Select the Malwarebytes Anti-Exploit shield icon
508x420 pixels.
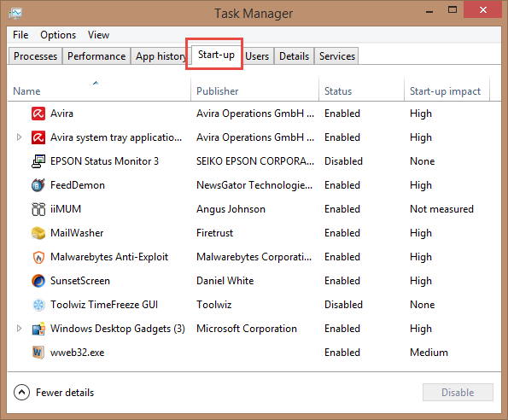click(x=38, y=257)
